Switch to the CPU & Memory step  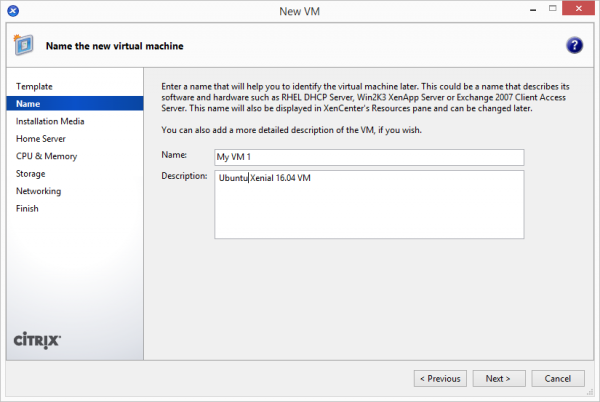pyautogui.click(x=46, y=156)
